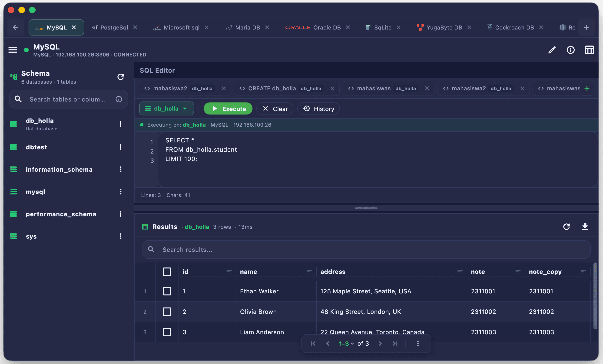Screen dimensions: 603x364
Task: Open pagination more options menu
Action: [418, 344]
